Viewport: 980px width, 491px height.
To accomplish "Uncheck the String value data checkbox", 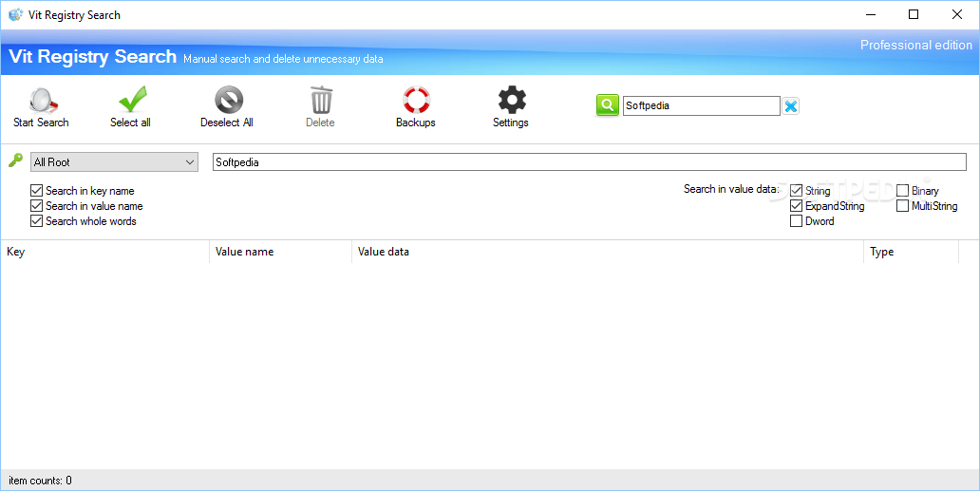I will click(x=796, y=191).
